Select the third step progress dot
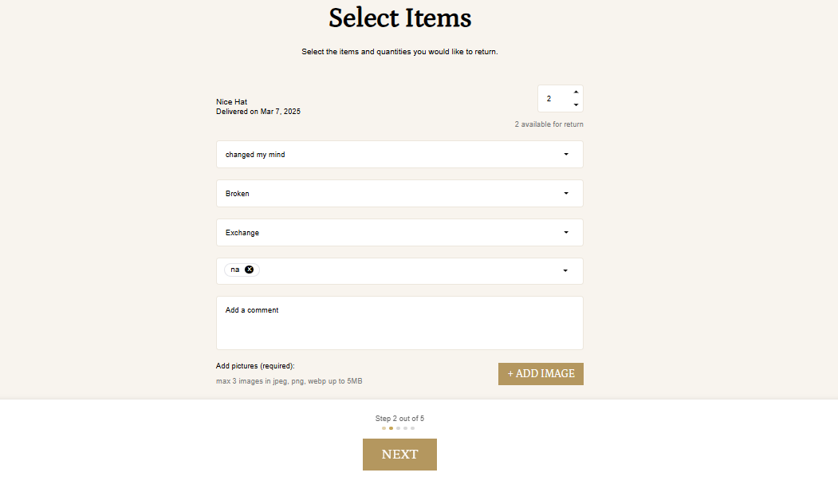This screenshot has height=504, width=838. coord(398,428)
